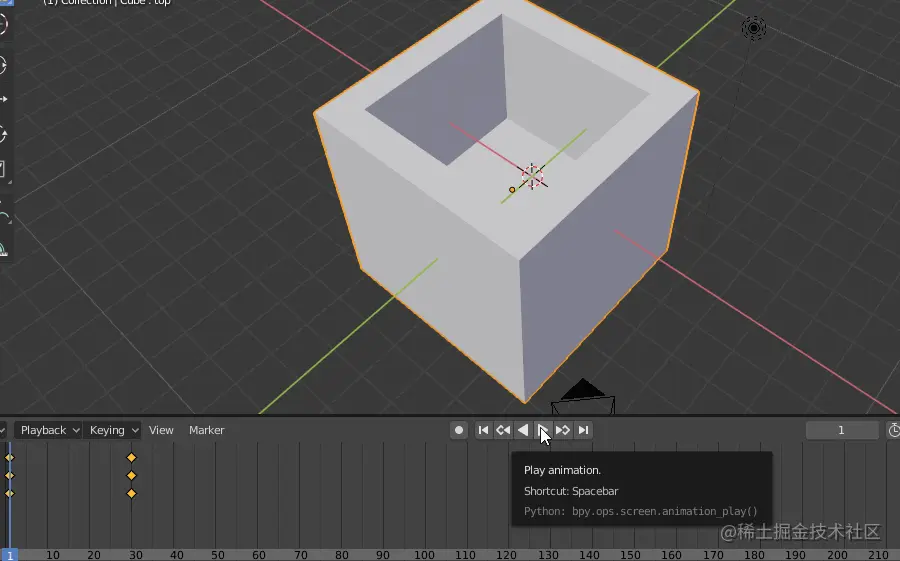Screen dimensions: 900x561
Task: Open the Keying dropdown
Action: [x=112, y=430]
